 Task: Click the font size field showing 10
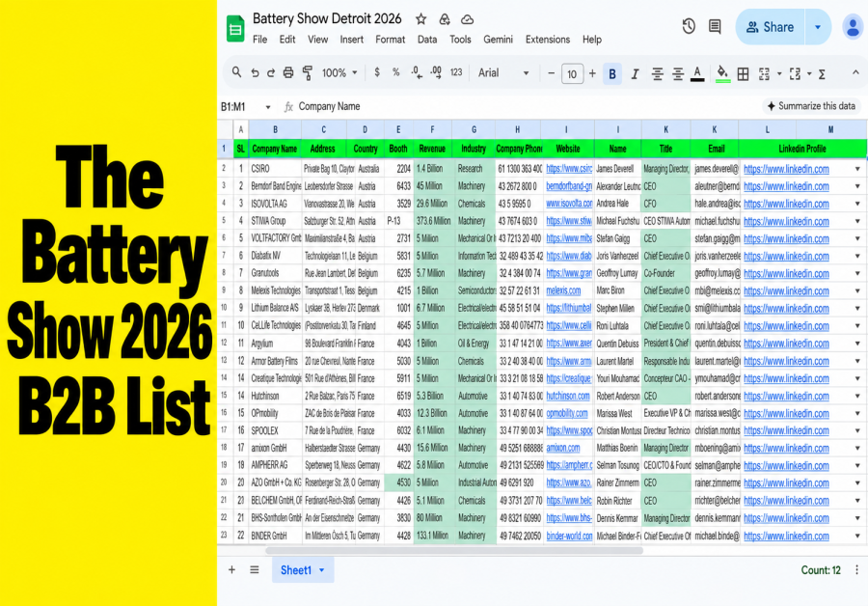pyautogui.click(x=572, y=73)
